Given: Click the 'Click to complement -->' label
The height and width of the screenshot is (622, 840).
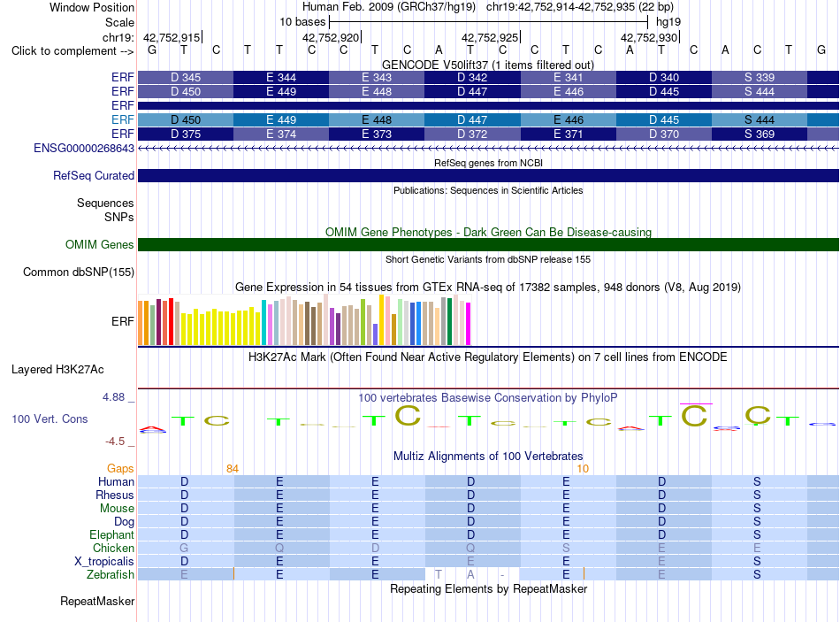Looking at the screenshot, I should coord(73,51).
